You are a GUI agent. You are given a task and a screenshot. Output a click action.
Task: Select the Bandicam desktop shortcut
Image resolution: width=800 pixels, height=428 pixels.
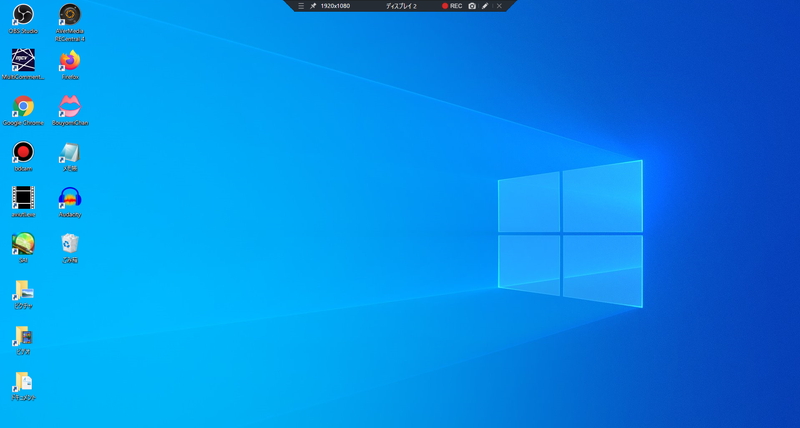pos(23,156)
